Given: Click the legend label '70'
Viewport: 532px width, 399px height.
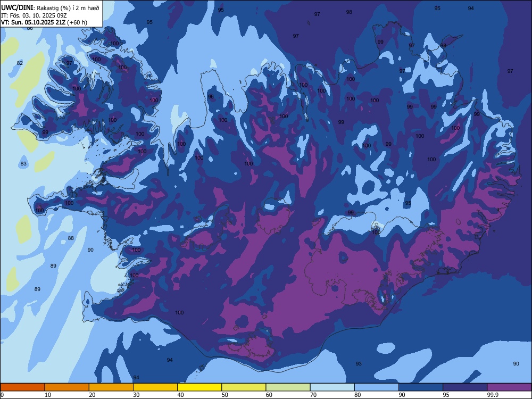Looking at the screenshot, I should (x=313, y=395).
